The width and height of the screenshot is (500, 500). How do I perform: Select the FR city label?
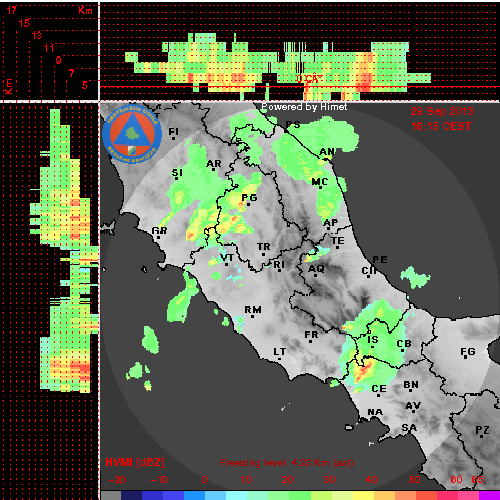[x=311, y=334]
